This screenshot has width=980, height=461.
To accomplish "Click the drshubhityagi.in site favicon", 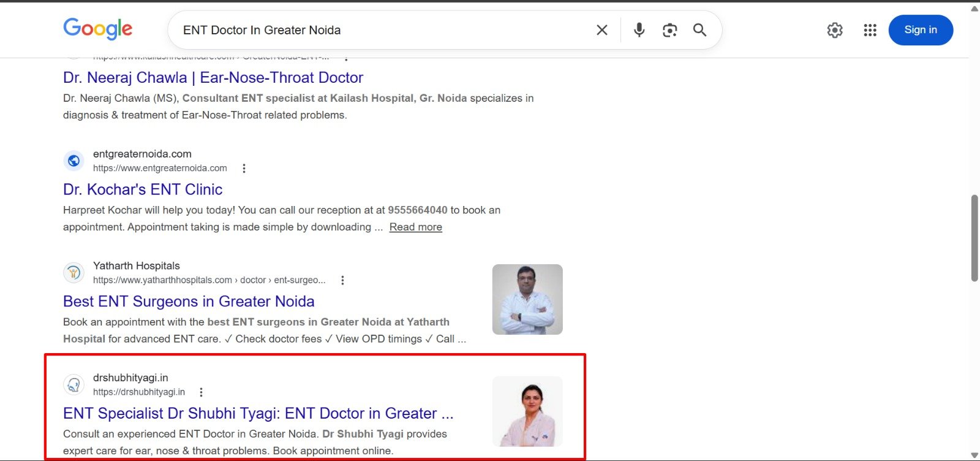I will 74,385.
